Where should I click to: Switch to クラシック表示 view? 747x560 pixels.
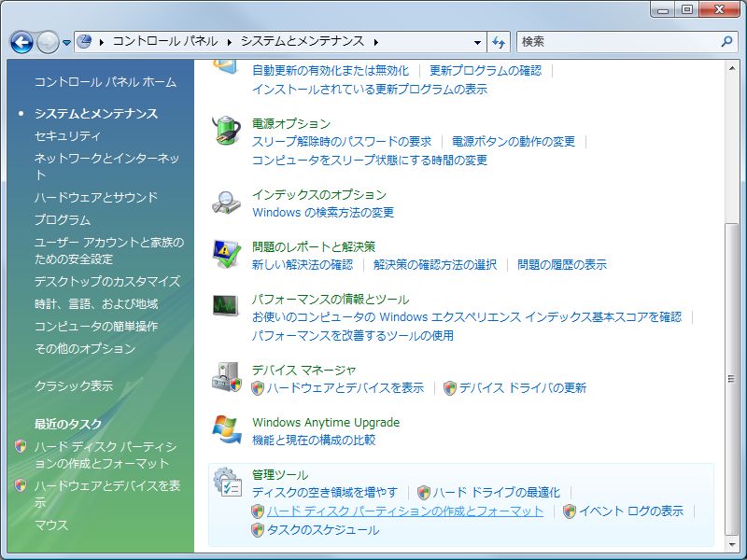pos(74,385)
